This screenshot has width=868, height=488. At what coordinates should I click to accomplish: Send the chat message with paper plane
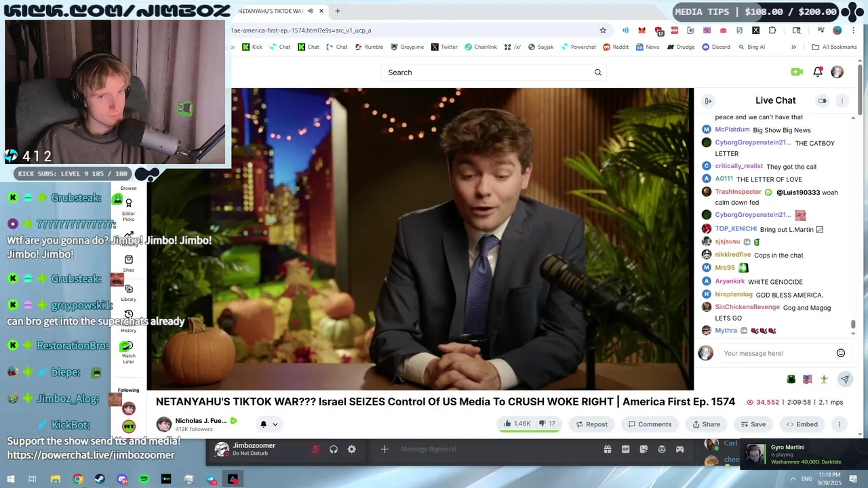click(x=845, y=380)
